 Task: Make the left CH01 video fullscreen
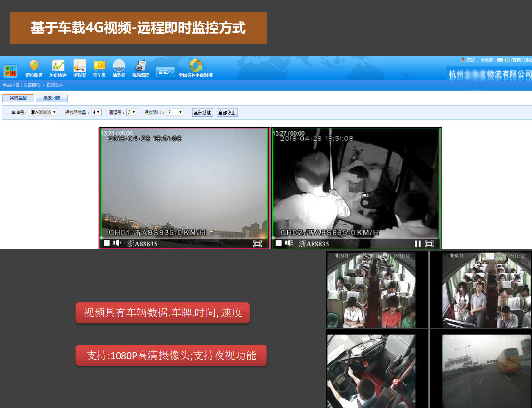[x=257, y=244]
